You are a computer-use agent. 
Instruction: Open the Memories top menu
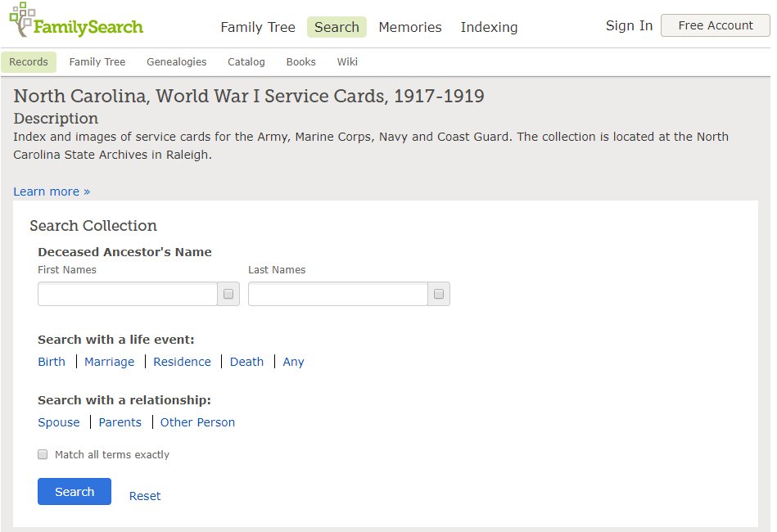(410, 27)
